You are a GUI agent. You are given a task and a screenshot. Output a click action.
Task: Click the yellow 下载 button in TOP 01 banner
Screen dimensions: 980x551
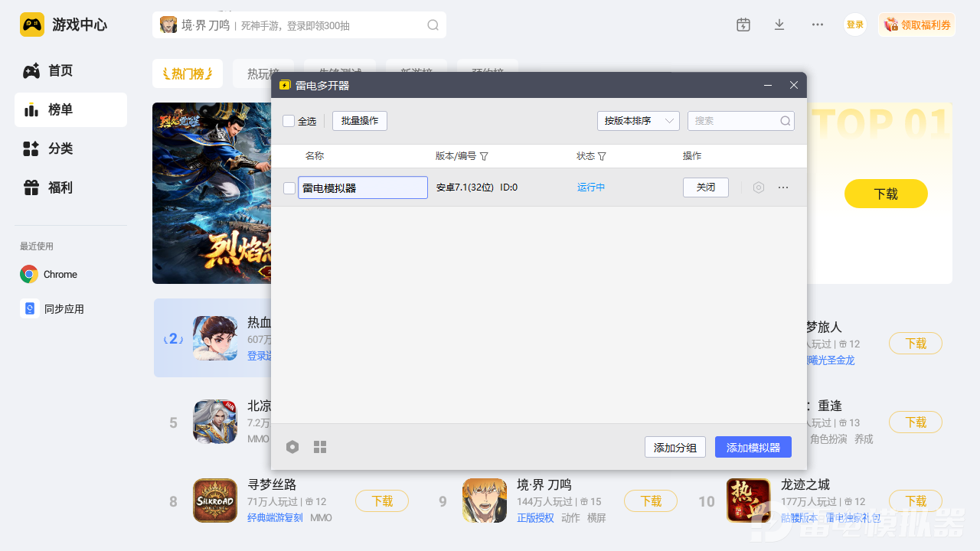886,194
